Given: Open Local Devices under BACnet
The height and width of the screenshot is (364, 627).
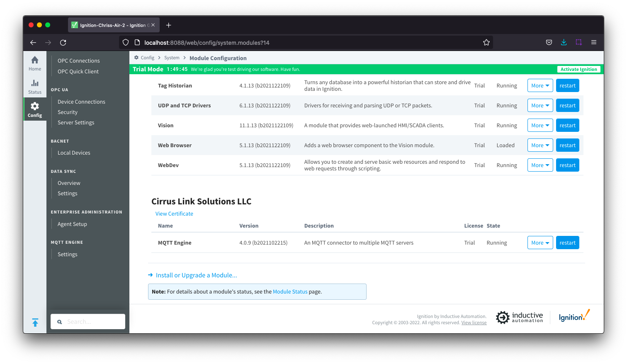Looking at the screenshot, I should [x=74, y=153].
